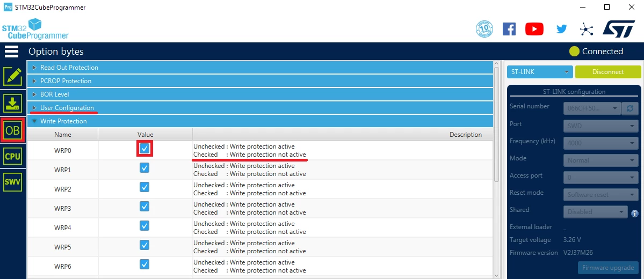Toggle the WRP2 checkbox
Image resolution: width=644 pixels, height=279 pixels.
pyautogui.click(x=144, y=187)
